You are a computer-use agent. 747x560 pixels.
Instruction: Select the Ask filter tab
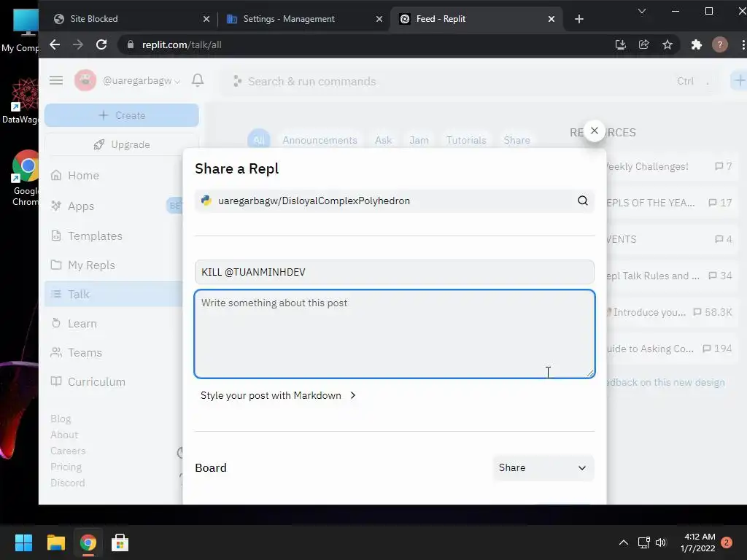pyautogui.click(x=383, y=140)
